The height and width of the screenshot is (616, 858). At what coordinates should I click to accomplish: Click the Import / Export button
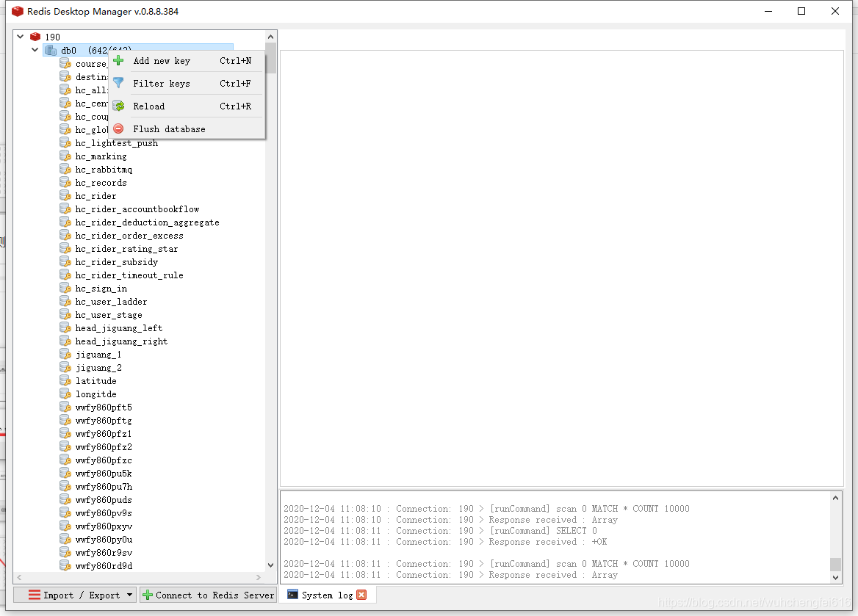coord(74,595)
